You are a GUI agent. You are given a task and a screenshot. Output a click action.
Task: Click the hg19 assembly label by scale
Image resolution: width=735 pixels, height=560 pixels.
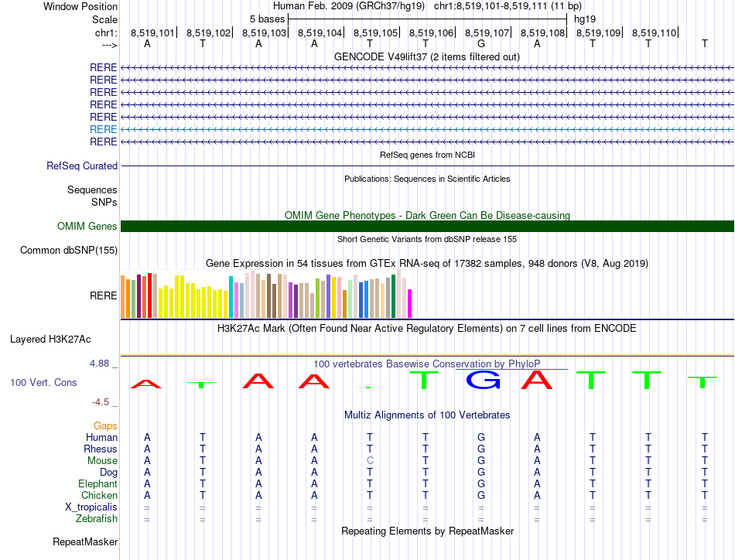(x=585, y=19)
